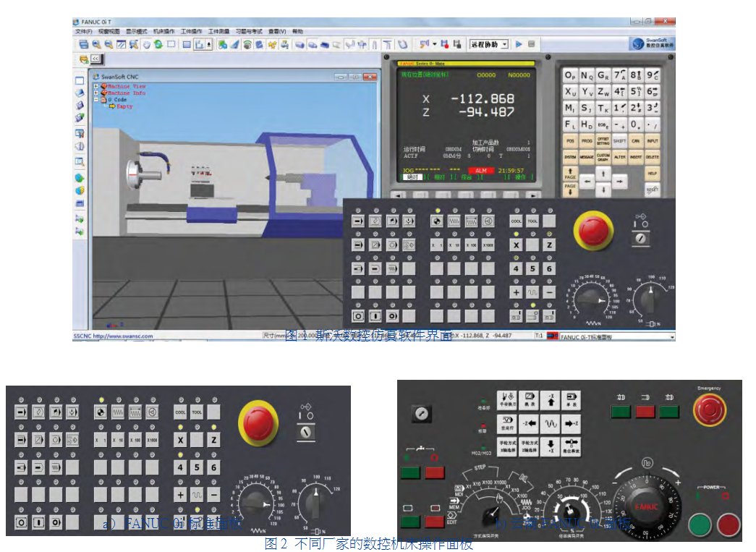This screenshot has width=756, height=552.
Task: Click the SHIFT key on the keypad
Action: tap(619, 141)
